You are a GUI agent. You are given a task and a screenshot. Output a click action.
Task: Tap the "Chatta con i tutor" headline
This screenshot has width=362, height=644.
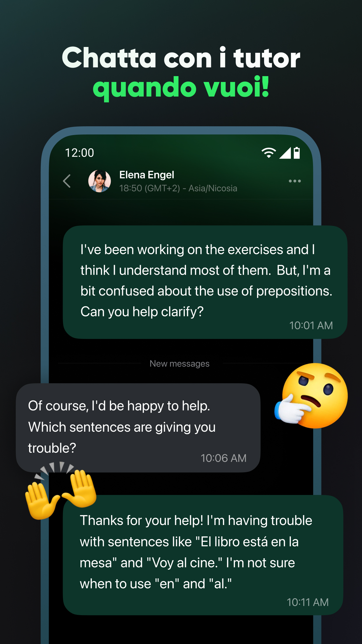point(181,58)
